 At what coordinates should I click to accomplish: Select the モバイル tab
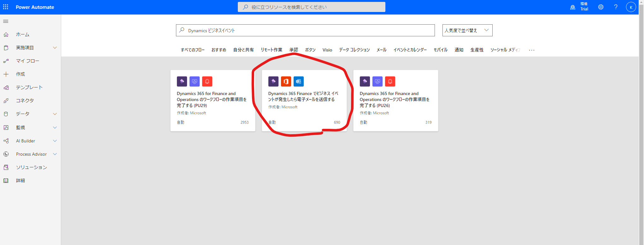441,50
